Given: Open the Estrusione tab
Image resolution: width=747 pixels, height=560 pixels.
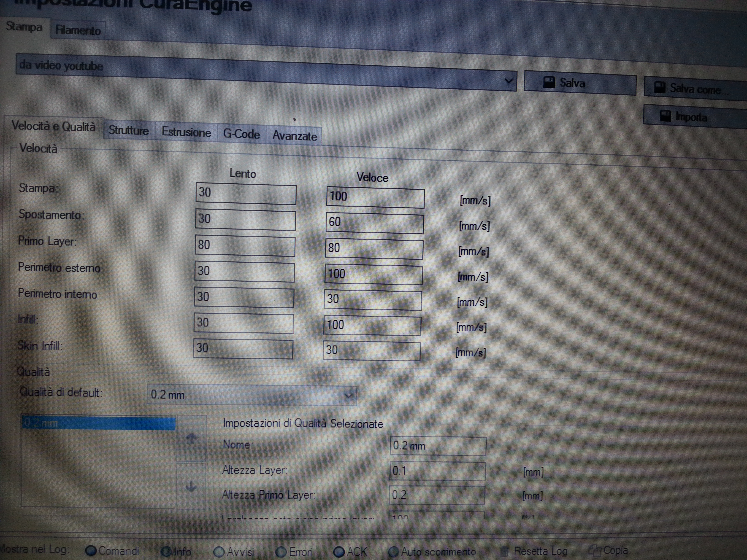Looking at the screenshot, I should tap(186, 132).
